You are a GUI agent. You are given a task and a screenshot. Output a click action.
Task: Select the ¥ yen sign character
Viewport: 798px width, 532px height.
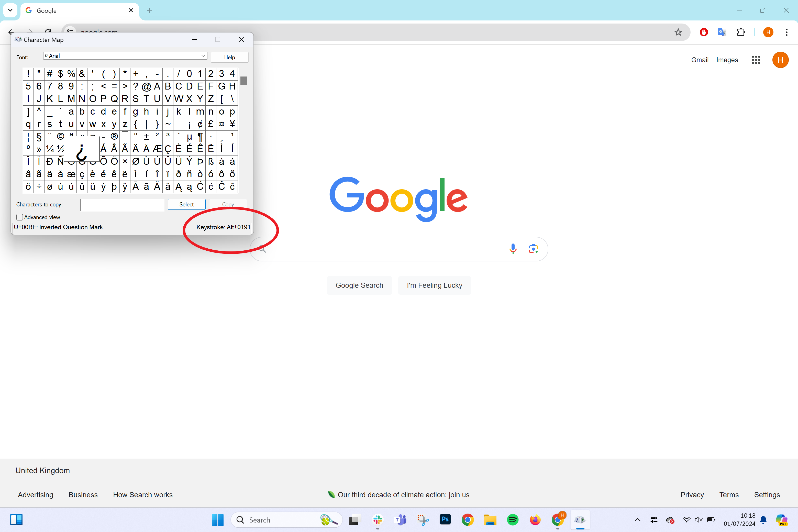(232, 124)
